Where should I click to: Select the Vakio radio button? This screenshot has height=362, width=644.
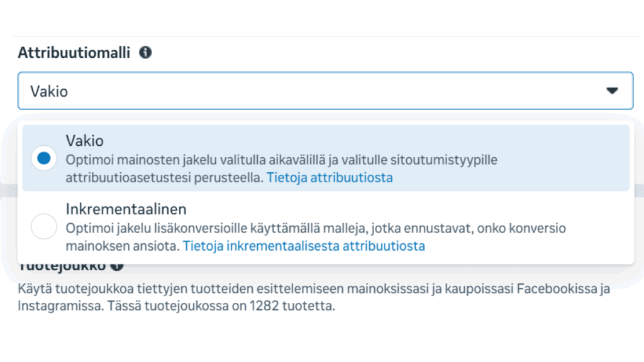(x=43, y=158)
